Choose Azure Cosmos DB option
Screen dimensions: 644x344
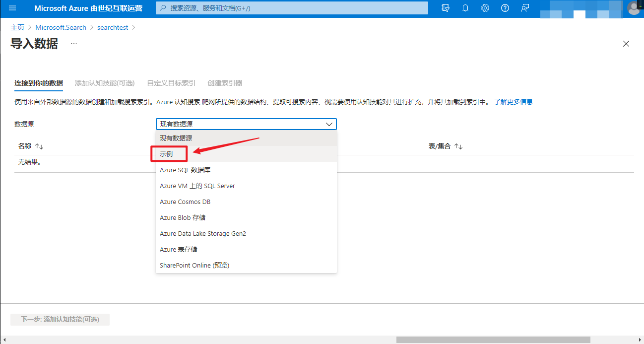246,202
